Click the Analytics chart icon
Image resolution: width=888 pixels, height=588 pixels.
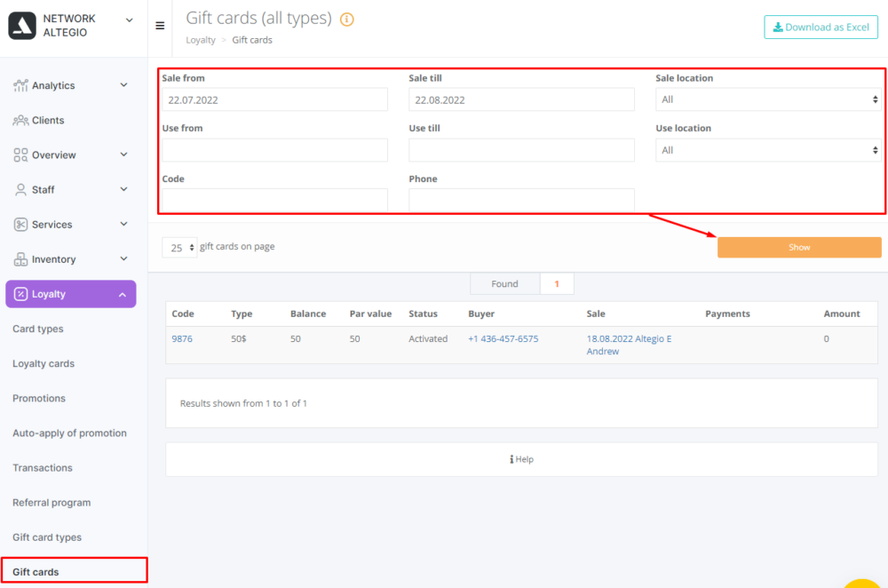point(20,85)
